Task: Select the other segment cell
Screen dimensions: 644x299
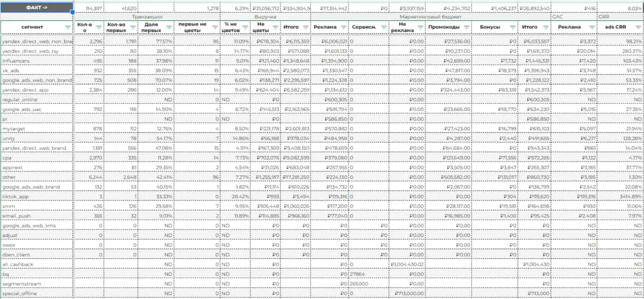Action: 37,177
